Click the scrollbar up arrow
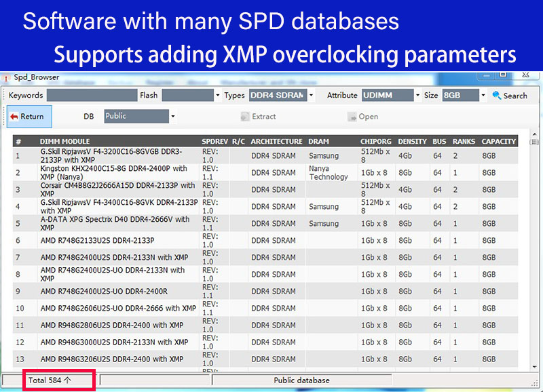The width and height of the screenshot is (543, 392). point(534,134)
